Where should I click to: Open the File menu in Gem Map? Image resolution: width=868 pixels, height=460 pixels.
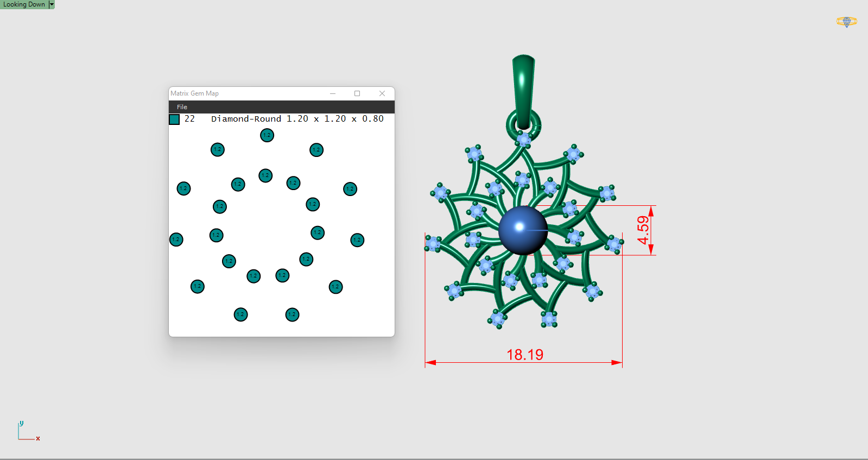(182, 107)
